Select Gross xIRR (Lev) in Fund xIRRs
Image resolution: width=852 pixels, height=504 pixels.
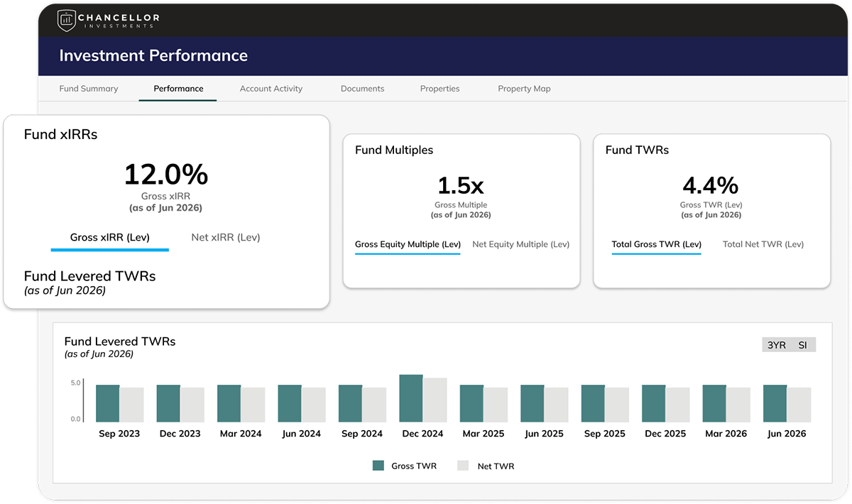click(x=110, y=238)
